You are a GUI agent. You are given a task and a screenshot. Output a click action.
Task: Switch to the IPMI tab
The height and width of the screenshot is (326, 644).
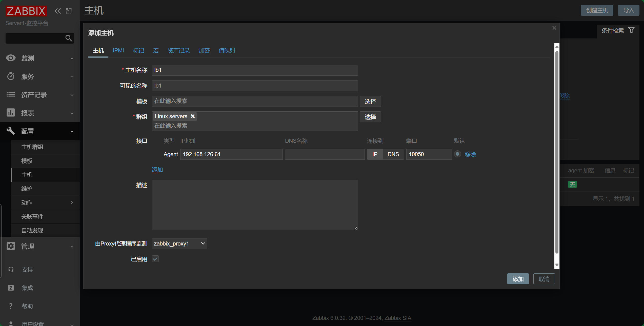118,51
